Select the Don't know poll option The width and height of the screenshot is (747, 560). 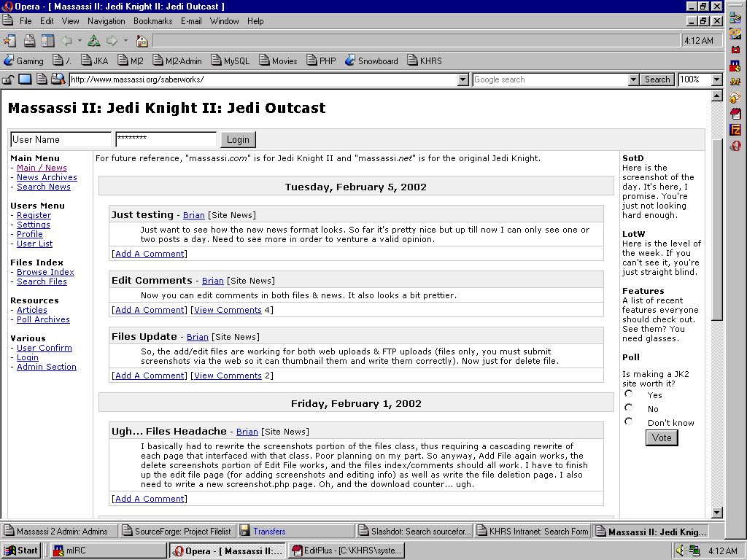[629, 421]
